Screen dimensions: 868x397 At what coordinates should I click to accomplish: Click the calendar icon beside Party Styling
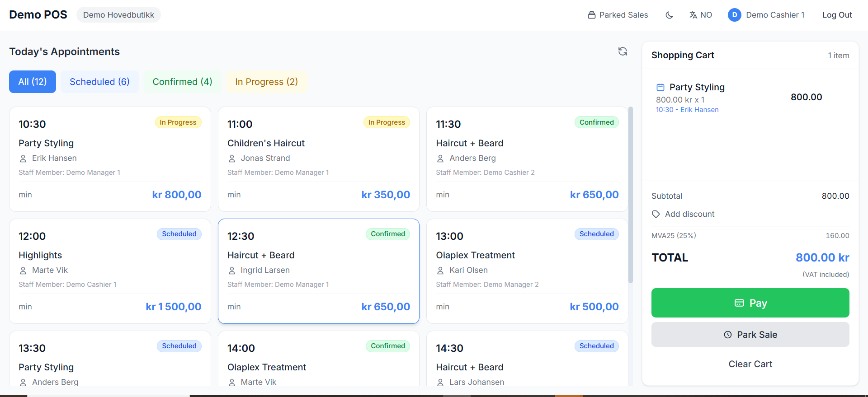pyautogui.click(x=660, y=87)
